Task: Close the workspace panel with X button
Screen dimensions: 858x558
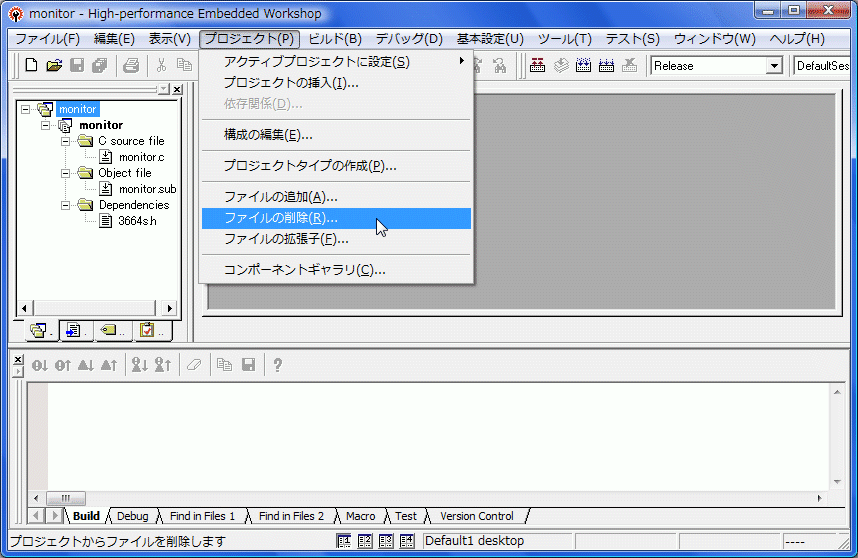Action: [177, 89]
